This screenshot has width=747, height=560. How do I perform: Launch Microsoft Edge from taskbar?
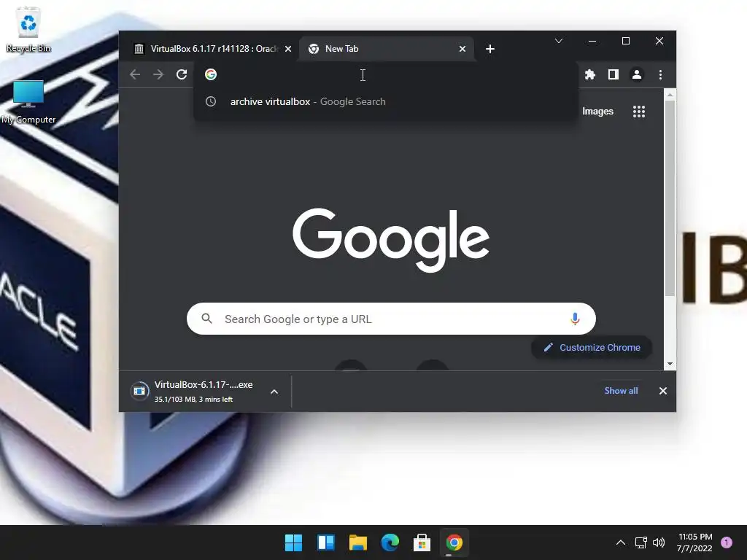click(390, 542)
